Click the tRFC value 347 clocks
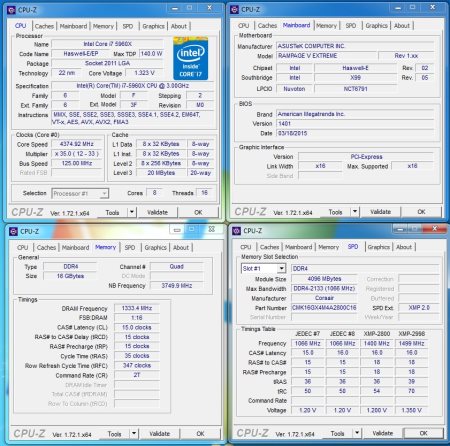The image size is (450, 446). [137, 366]
